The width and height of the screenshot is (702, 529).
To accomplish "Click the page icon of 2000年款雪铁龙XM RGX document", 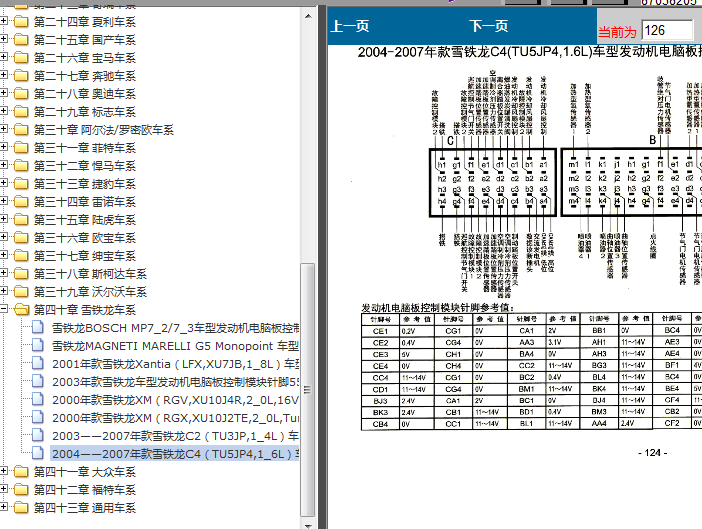I will [x=38, y=417].
